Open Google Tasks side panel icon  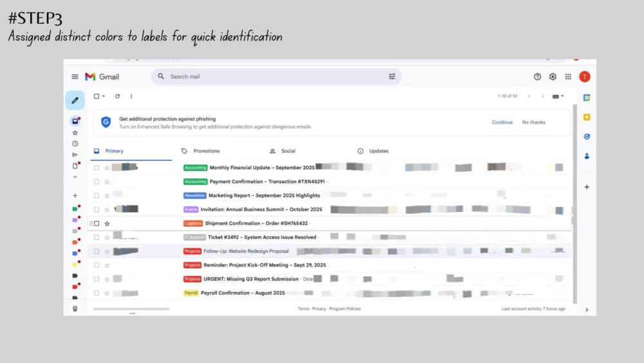click(x=587, y=137)
